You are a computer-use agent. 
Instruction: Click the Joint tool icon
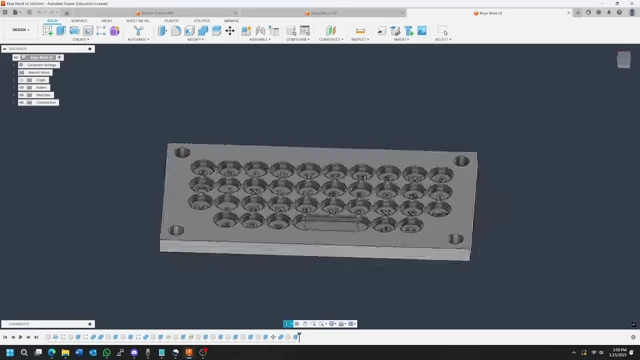click(260, 31)
